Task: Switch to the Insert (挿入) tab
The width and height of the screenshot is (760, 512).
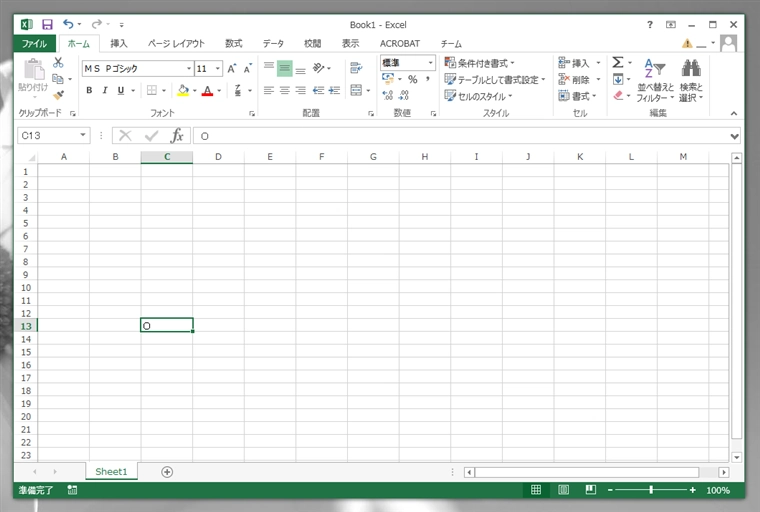Action: click(x=119, y=44)
